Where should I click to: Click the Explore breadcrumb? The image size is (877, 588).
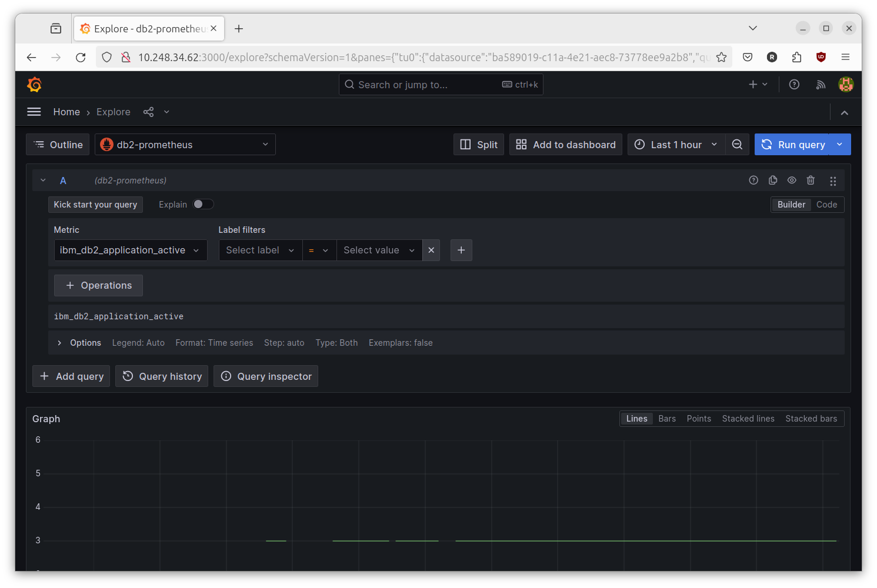point(114,112)
